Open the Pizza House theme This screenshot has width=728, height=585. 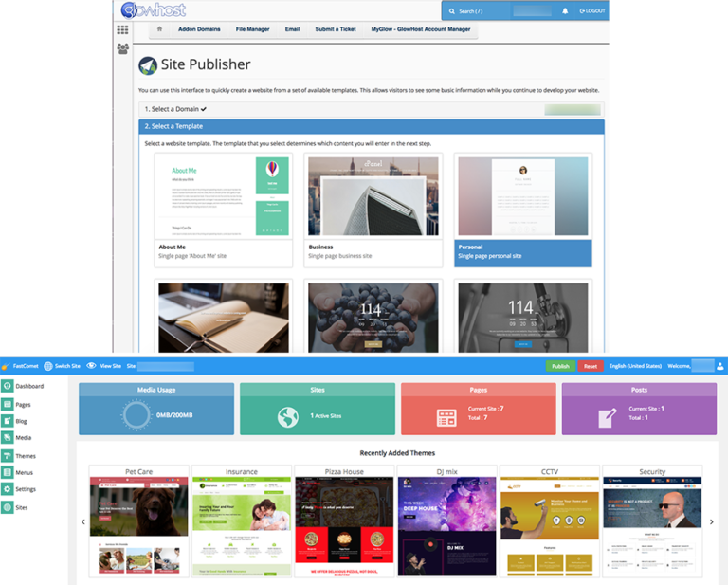[344, 521]
